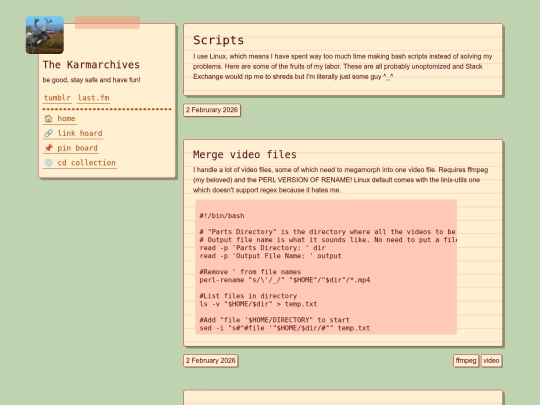Click the Merge video files heading
The width and height of the screenshot is (540, 405).
[245, 155]
